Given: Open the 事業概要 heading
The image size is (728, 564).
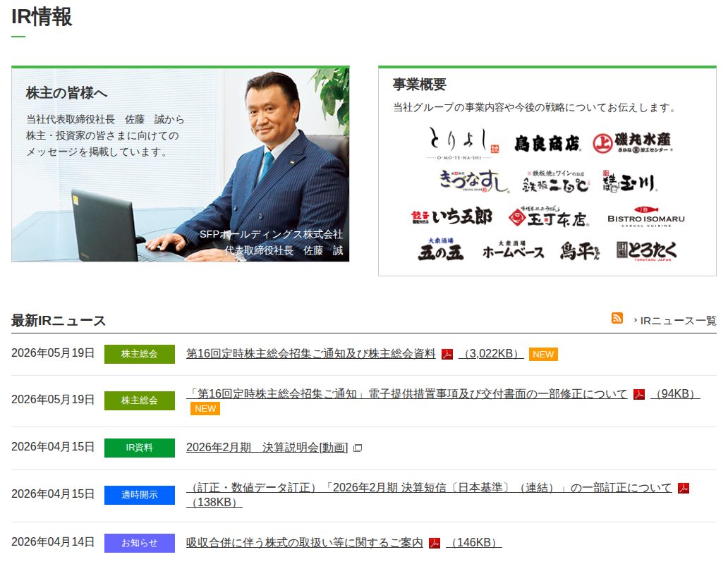Looking at the screenshot, I should click(419, 85).
